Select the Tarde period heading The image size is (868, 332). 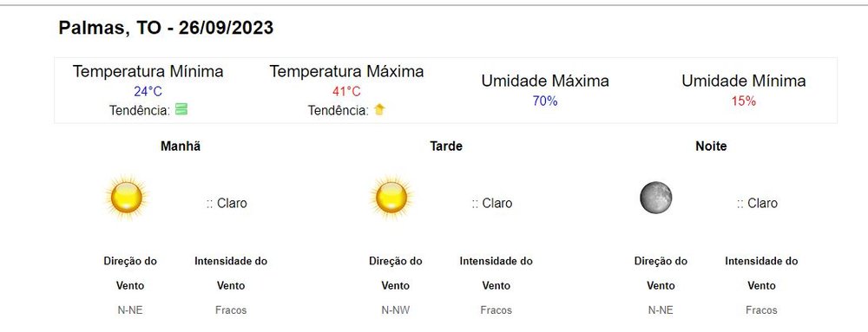pyautogui.click(x=446, y=146)
